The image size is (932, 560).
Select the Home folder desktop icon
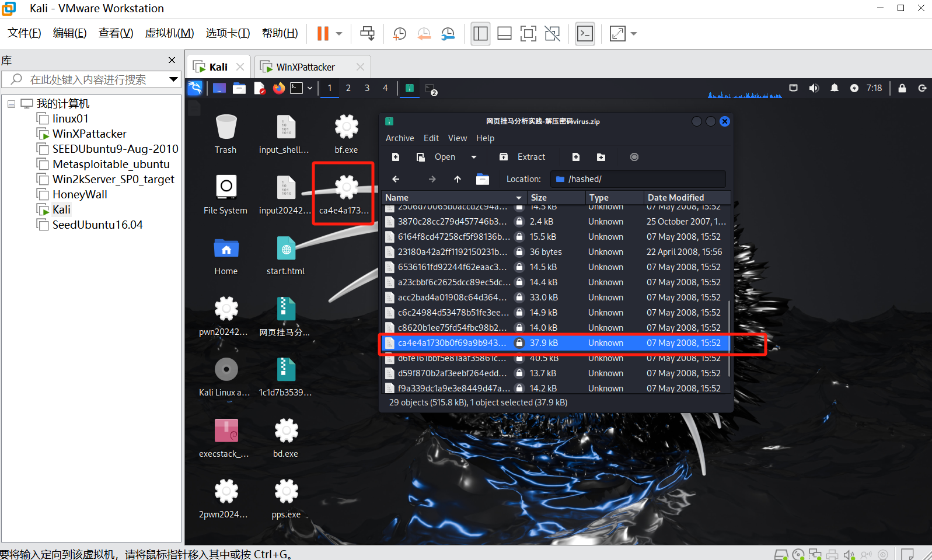pyautogui.click(x=226, y=257)
